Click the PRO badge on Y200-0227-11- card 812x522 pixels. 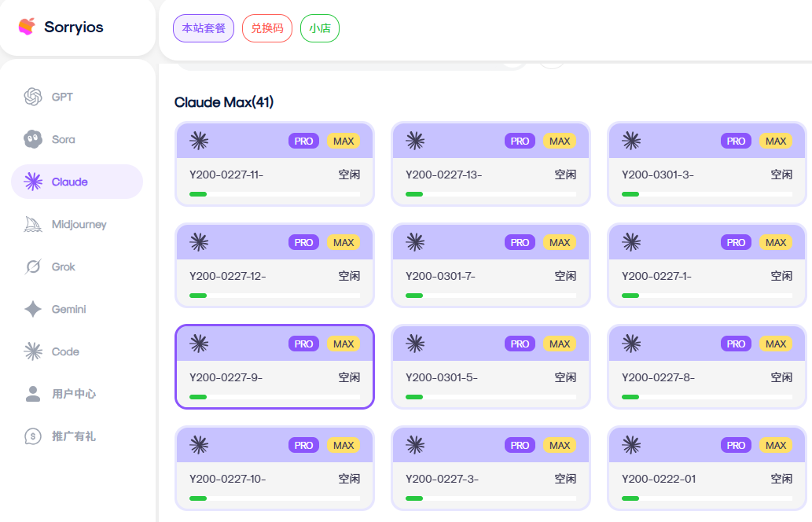(x=303, y=142)
